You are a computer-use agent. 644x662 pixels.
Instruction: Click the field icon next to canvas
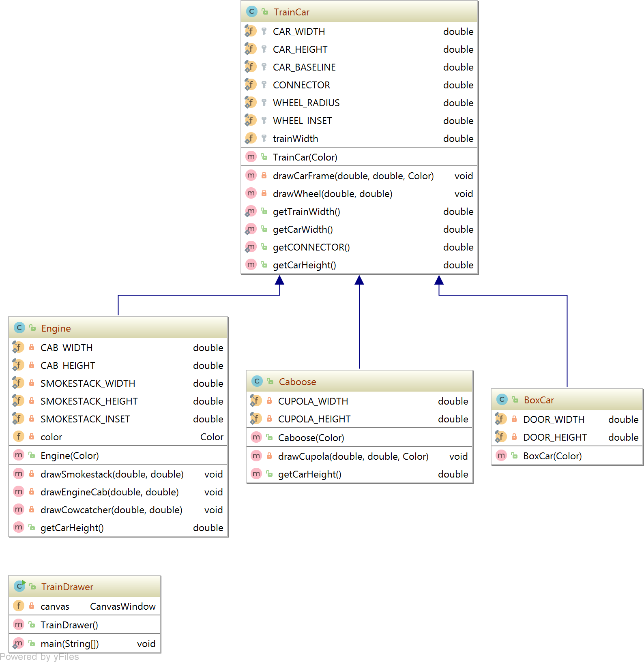pos(19,606)
